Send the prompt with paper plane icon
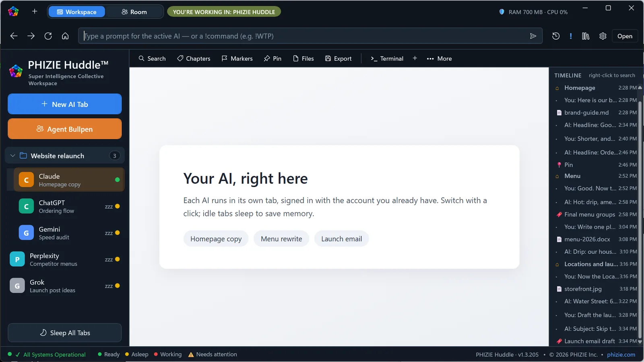644x362 pixels. [533, 36]
